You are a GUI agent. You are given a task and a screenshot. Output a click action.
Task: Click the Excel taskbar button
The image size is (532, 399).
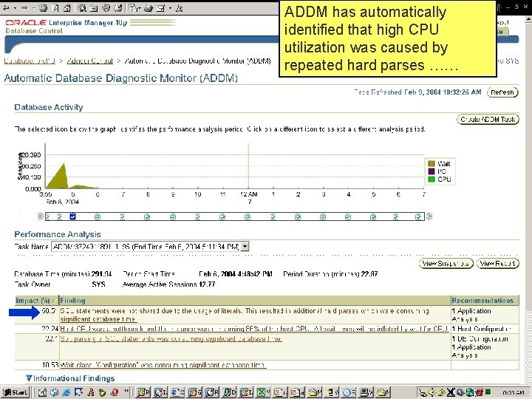pyautogui.click(x=262, y=392)
